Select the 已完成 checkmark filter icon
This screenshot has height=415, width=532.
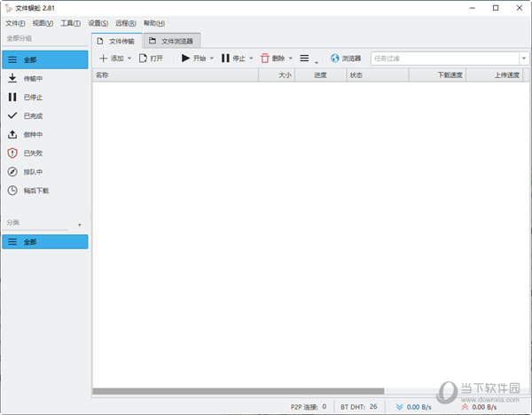tap(12, 115)
